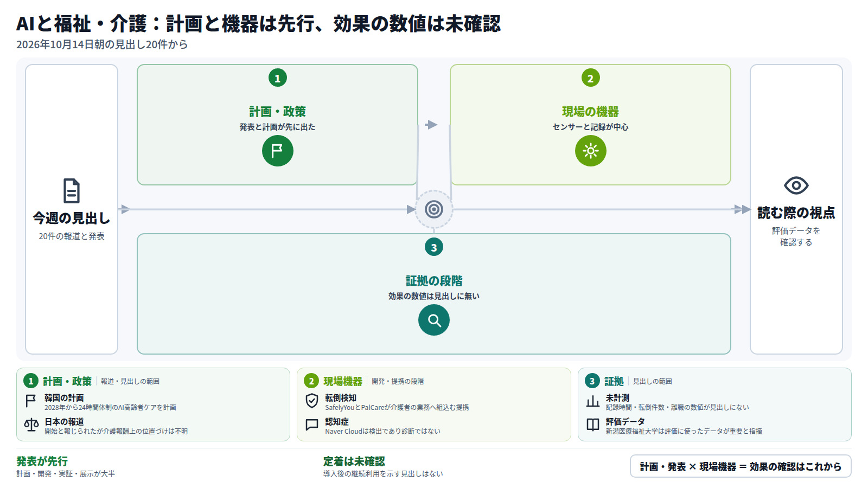Click the sun sensor icon in 現場の機器
The height and width of the screenshot is (488, 868).
590,151
